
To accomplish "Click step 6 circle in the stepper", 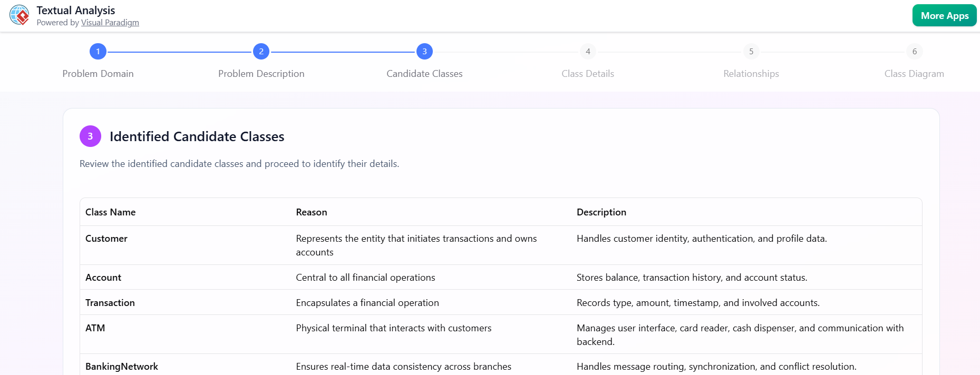I will tap(915, 52).
